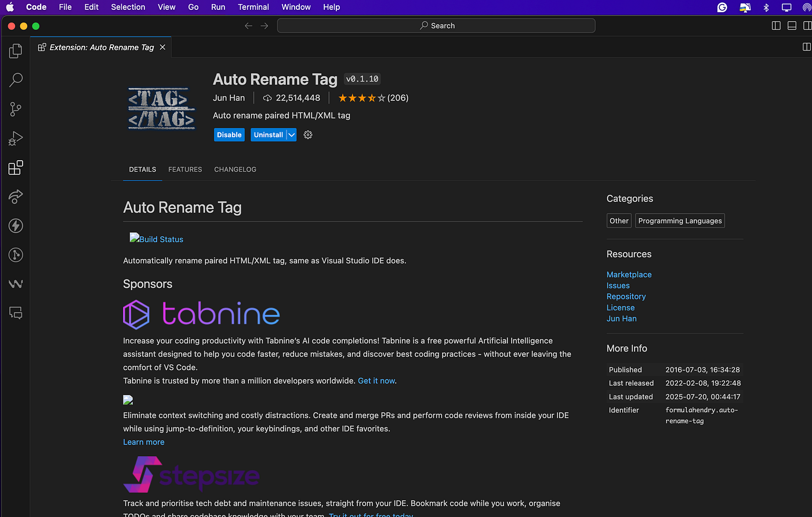
Task: Open the Thunder Client lightning icon
Action: [x=16, y=226]
